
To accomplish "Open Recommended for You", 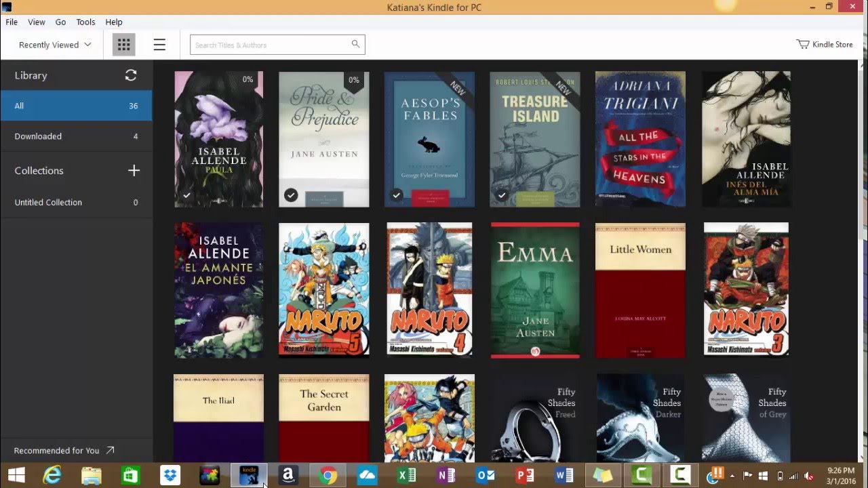I will point(64,450).
